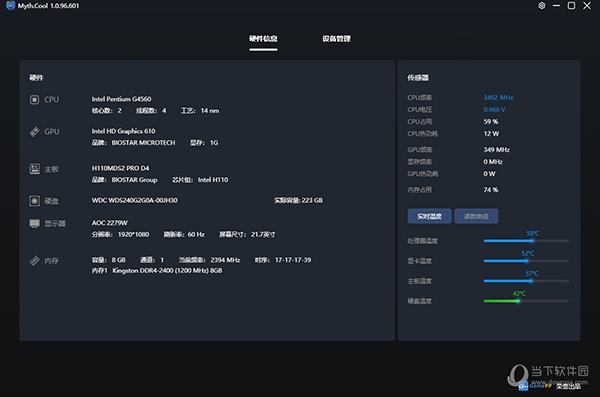
Task: Click the 硬件 panel heading
Action: click(36, 78)
